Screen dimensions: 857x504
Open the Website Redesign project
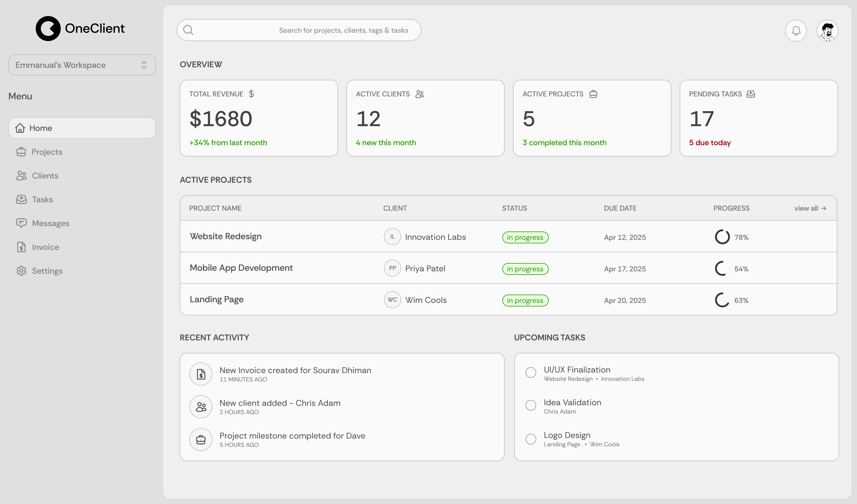tap(226, 236)
